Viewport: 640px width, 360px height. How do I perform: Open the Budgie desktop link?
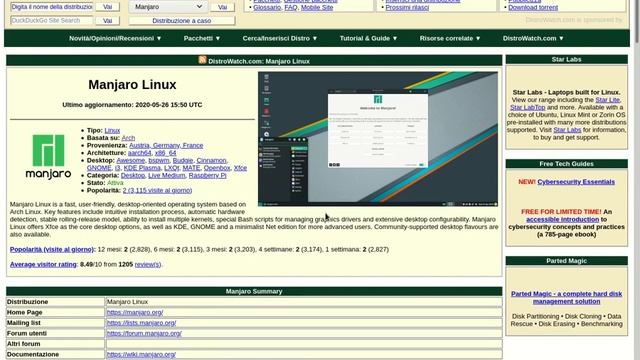click(182, 160)
